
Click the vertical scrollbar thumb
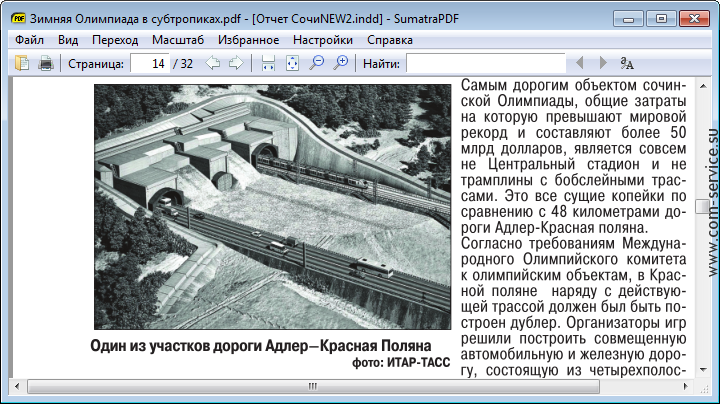[x=703, y=207]
